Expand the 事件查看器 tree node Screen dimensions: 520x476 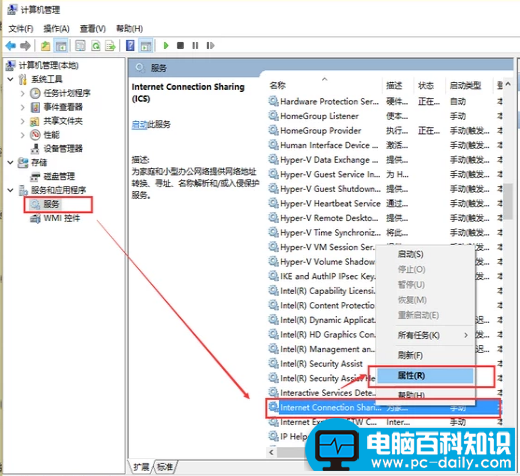click(x=23, y=107)
